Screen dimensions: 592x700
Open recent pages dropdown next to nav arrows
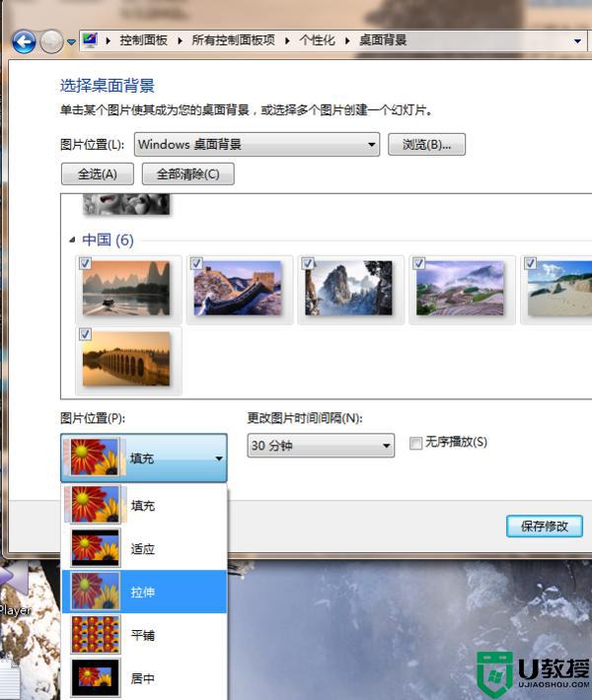[x=71, y=42]
